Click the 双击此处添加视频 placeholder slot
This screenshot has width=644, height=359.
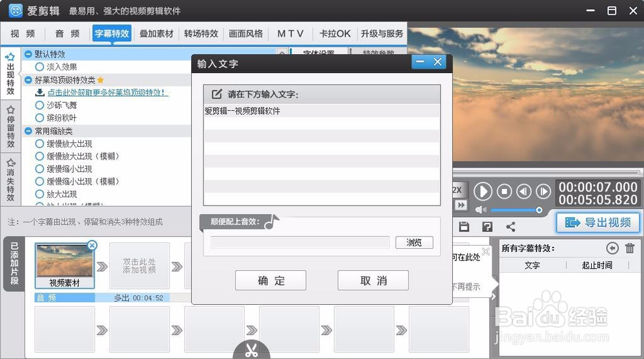(139, 266)
